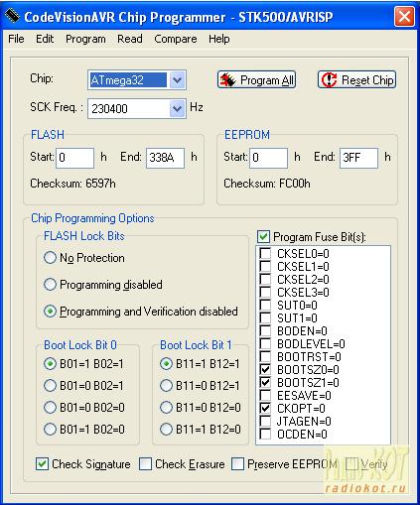Open the Edit menu
The height and width of the screenshot is (505, 420).
click(x=45, y=39)
